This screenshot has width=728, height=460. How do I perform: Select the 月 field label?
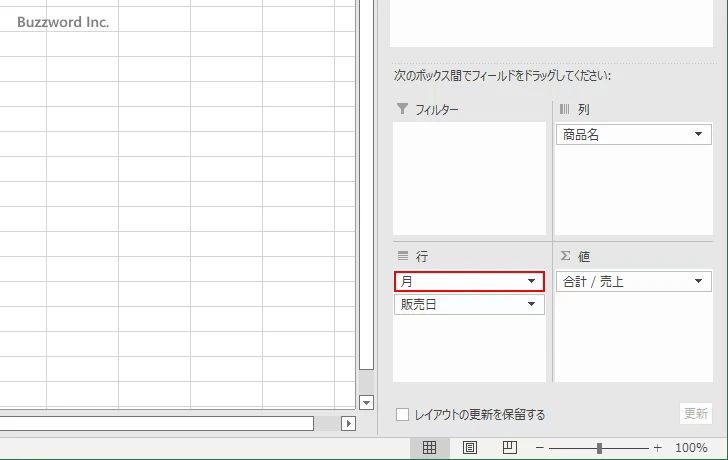(407, 281)
